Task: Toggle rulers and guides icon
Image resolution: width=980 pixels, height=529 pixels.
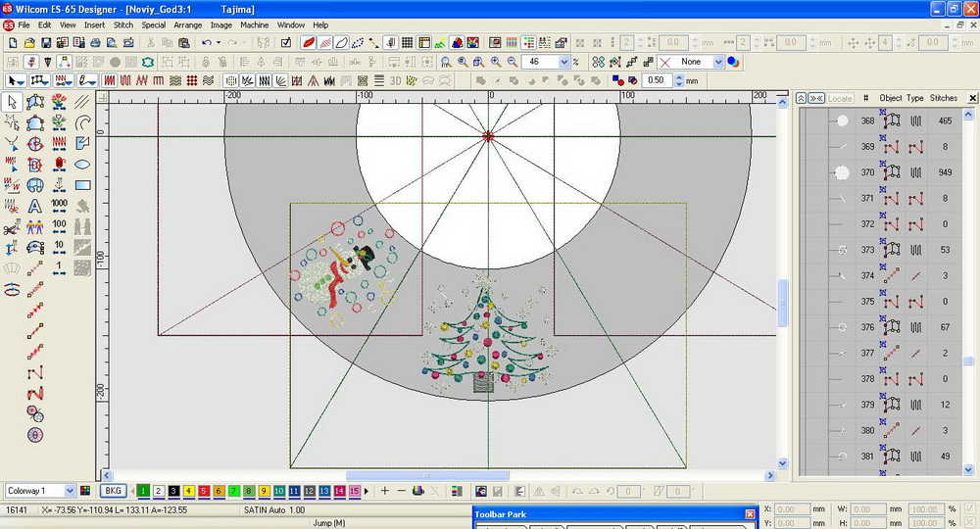Action: click(x=423, y=43)
